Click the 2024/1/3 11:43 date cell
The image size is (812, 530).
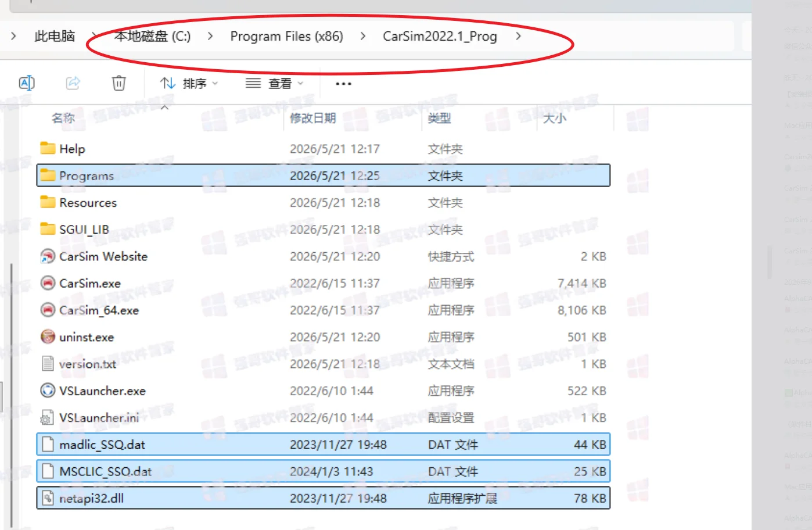pos(332,471)
